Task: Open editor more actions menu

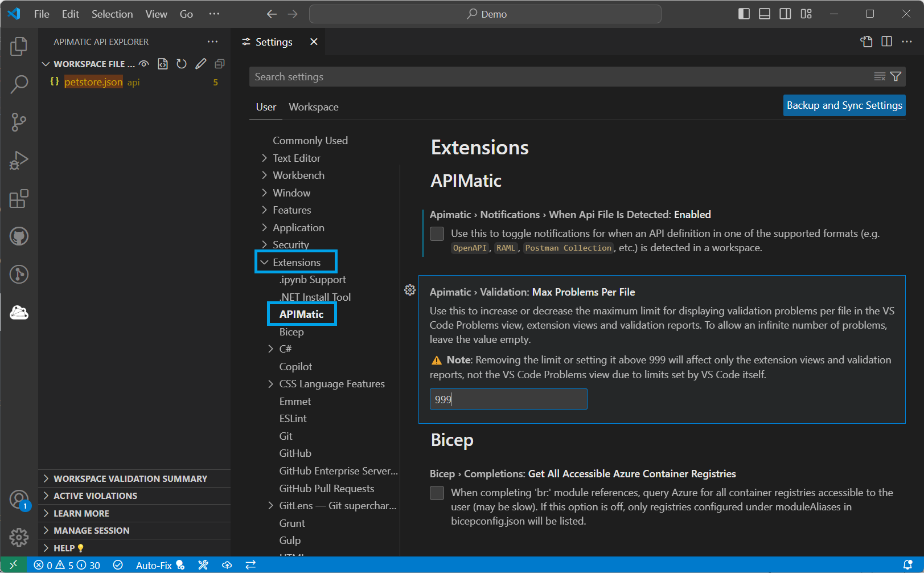Action: [907, 42]
